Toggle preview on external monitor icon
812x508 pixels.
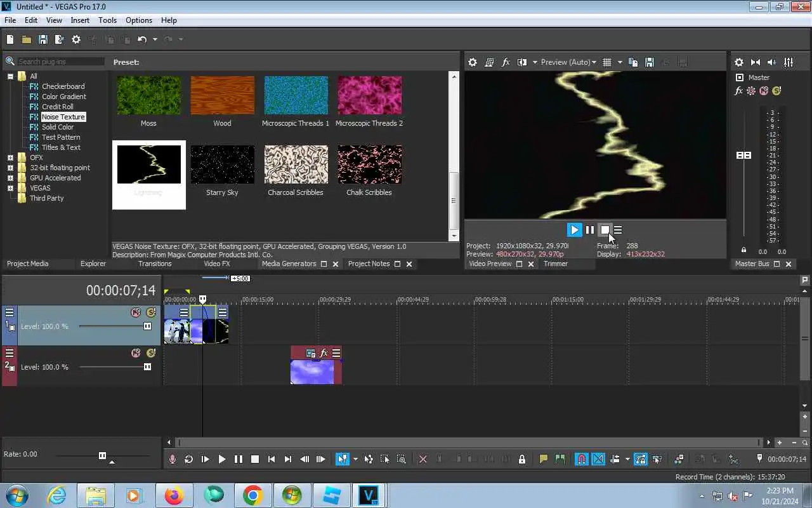click(x=489, y=62)
